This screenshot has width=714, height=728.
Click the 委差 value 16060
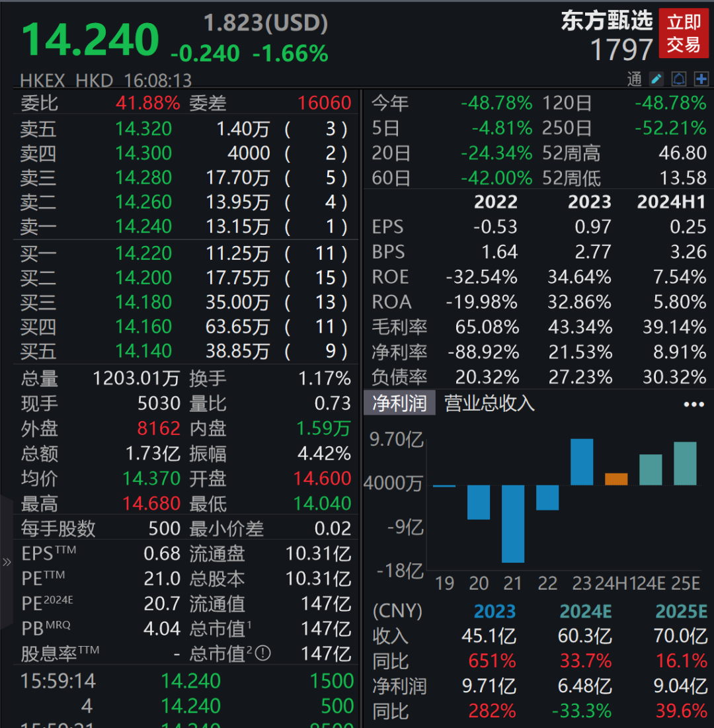click(324, 102)
